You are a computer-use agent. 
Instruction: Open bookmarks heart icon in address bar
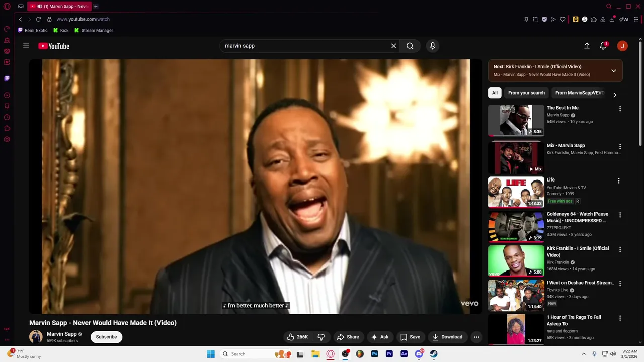point(562,19)
